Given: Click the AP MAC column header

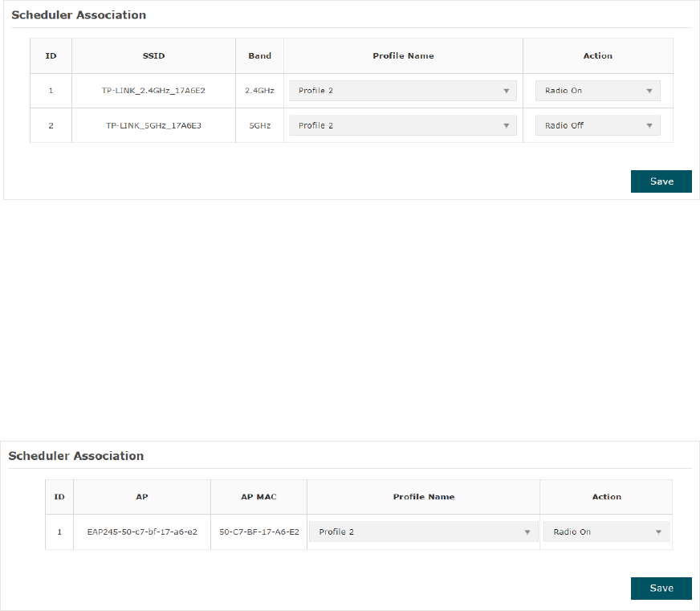Looking at the screenshot, I should [259, 497].
